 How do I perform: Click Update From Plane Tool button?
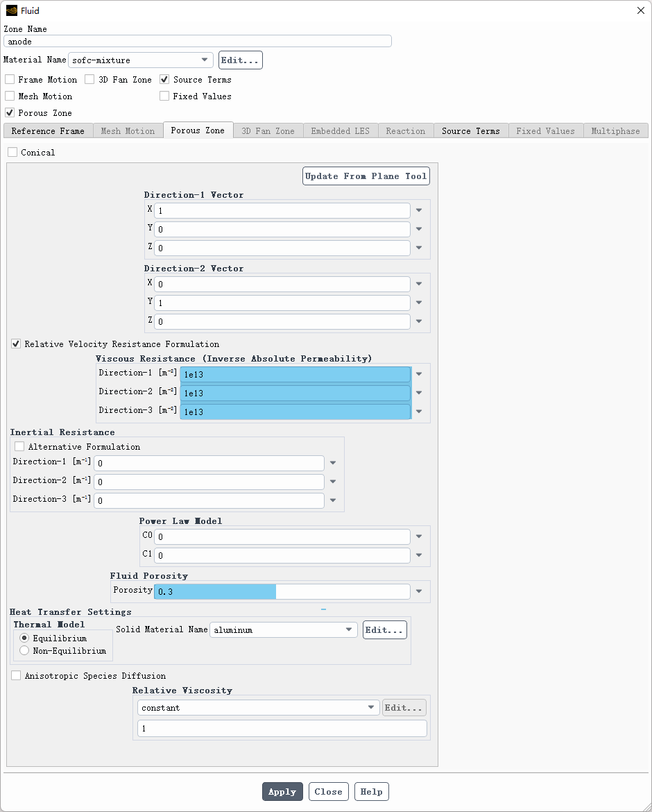pos(366,176)
